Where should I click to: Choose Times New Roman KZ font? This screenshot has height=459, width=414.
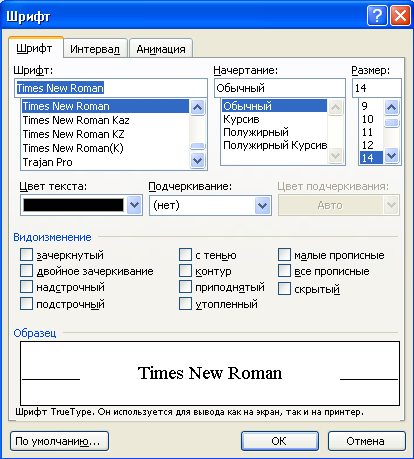coord(105,134)
